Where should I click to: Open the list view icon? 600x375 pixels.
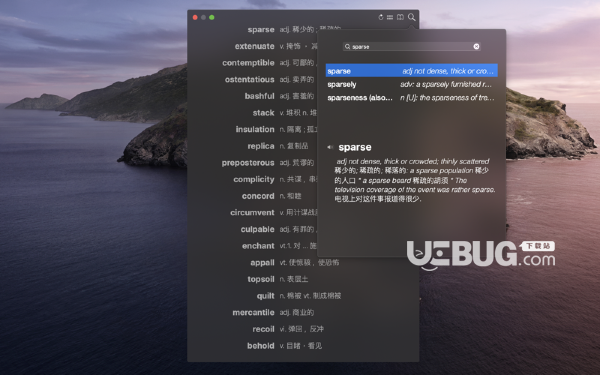pos(390,17)
